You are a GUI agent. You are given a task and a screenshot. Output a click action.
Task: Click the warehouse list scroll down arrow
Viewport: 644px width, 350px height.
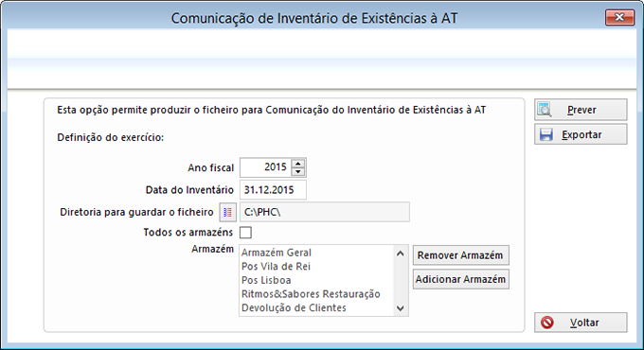(x=401, y=308)
